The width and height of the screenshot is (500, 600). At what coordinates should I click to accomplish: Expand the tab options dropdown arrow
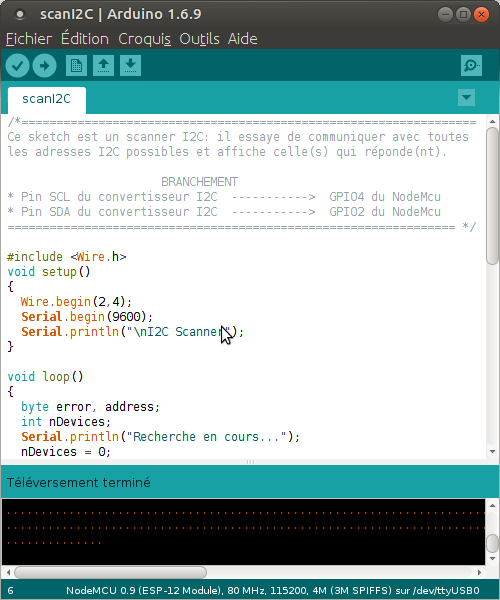[x=466, y=98]
